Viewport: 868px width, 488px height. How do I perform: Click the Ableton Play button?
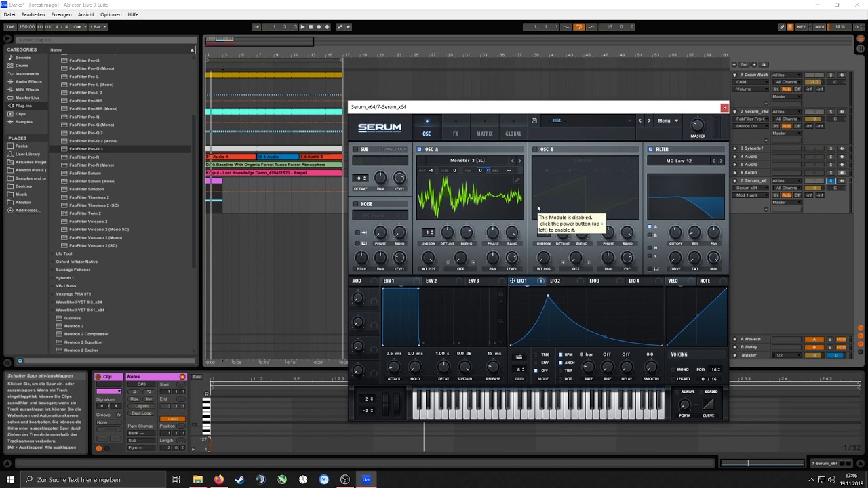coord(302,27)
